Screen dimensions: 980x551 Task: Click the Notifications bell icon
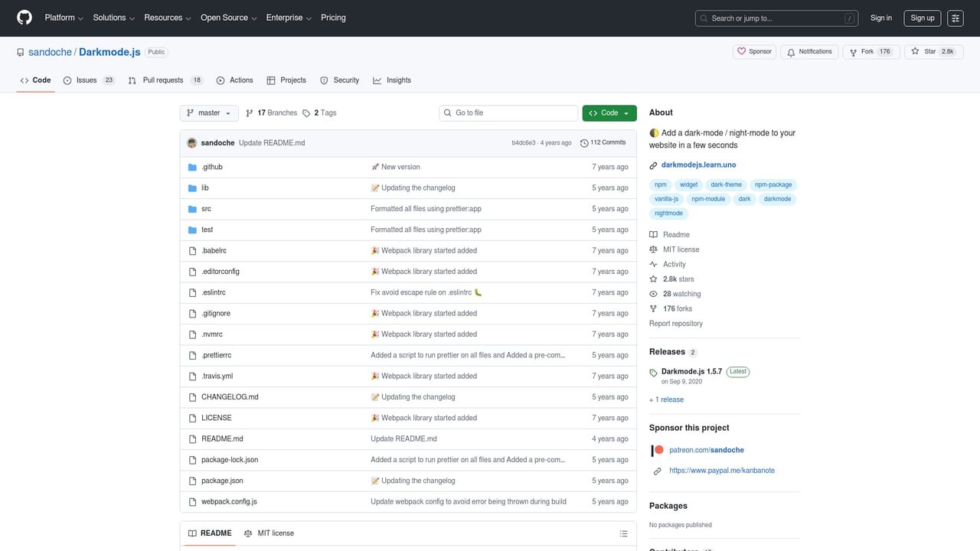[x=790, y=51]
